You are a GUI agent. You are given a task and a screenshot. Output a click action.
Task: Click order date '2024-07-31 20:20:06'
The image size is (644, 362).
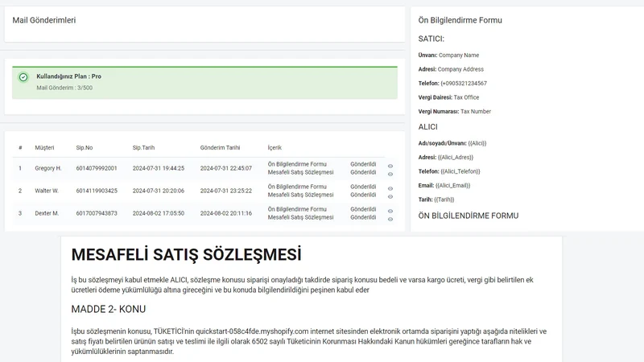pos(159,191)
